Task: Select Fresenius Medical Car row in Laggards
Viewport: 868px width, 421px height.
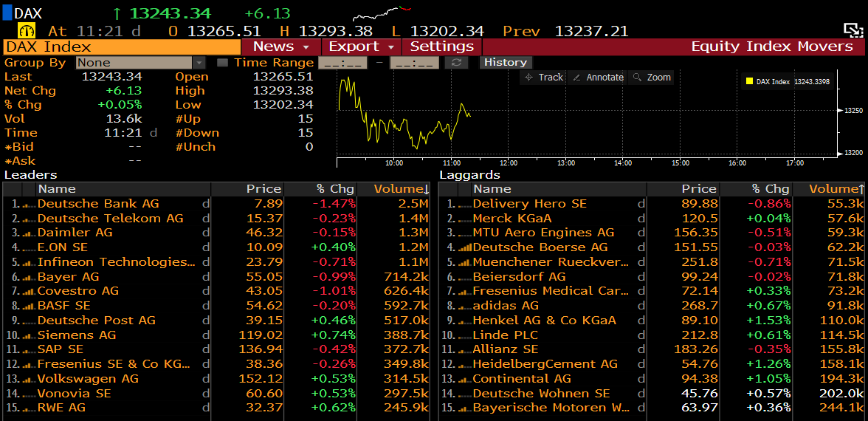Action: [652, 291]
